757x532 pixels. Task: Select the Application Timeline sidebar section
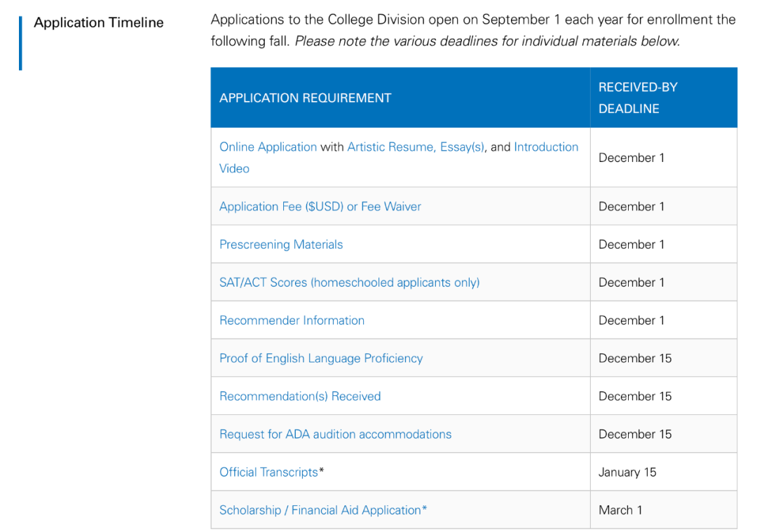pos(98,22)
